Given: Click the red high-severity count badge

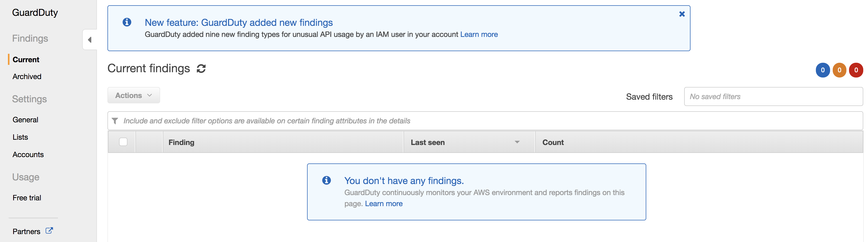Looking at the screenshot, I should click(x=856, y=70).
